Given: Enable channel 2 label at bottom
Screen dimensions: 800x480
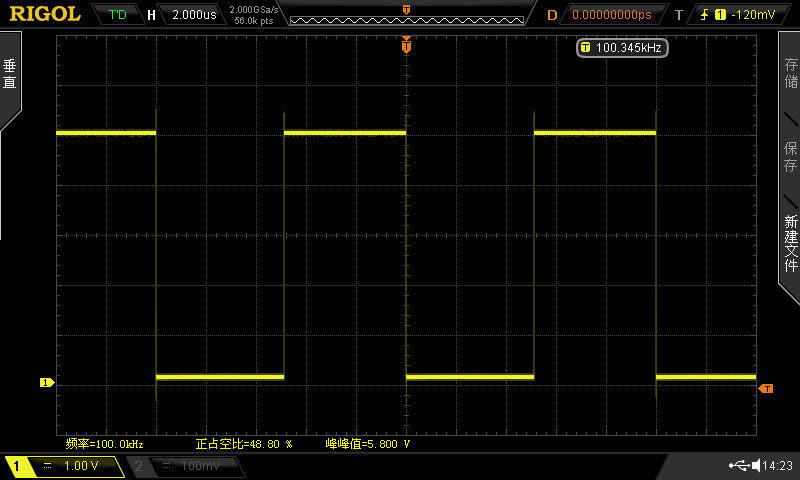Looking at the screenshot, I should [138, 465].
